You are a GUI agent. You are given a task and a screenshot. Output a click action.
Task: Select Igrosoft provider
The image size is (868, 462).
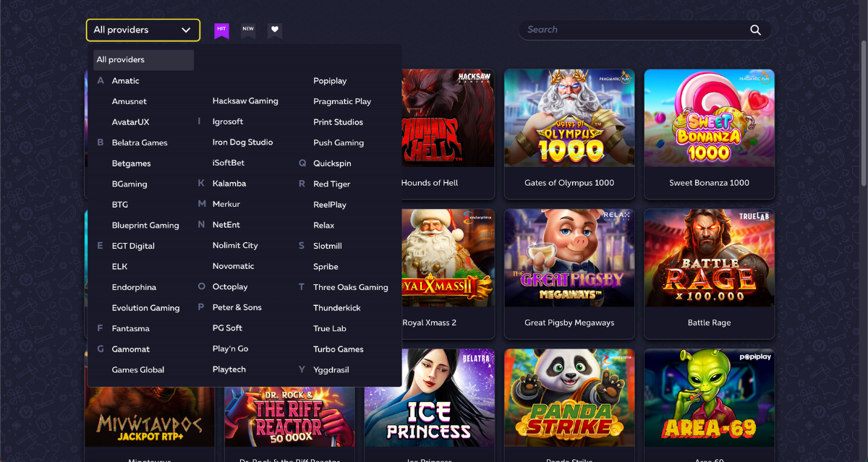(x=228, y=121)
